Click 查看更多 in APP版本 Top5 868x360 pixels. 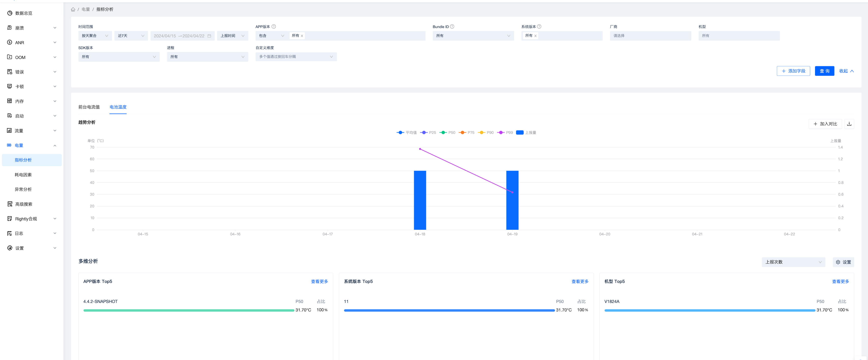pos(319,281)
